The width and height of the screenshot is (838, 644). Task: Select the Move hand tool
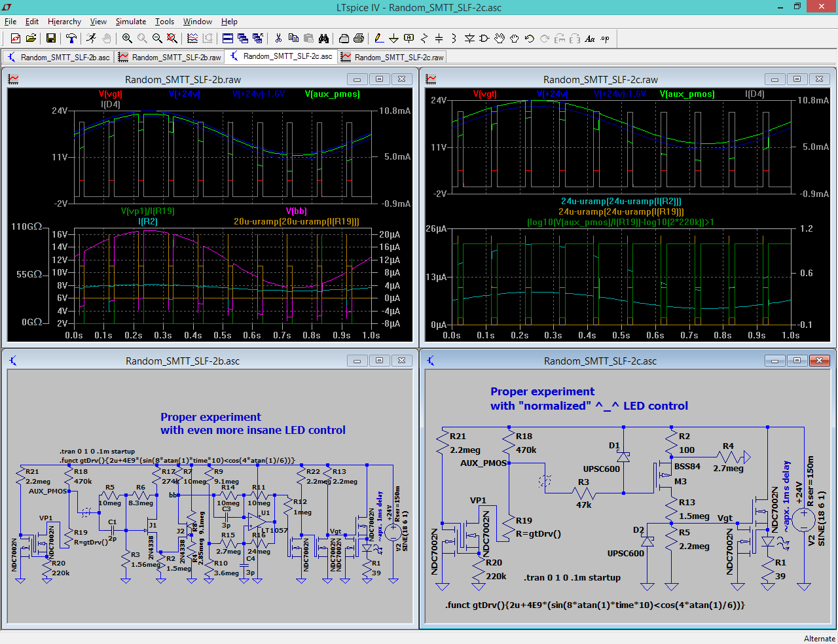tap(500, 39)
